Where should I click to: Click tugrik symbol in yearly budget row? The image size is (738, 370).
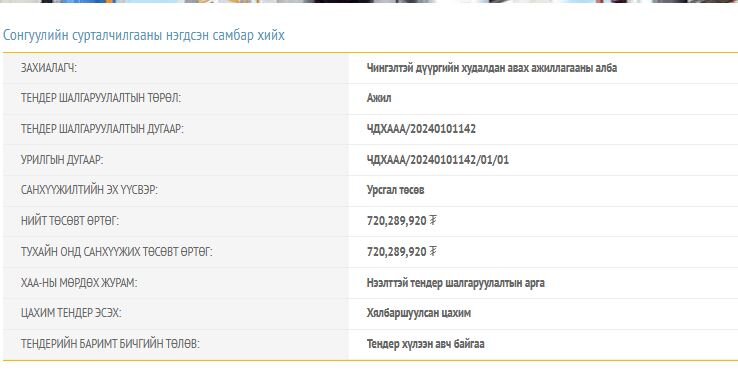(433, 251)
